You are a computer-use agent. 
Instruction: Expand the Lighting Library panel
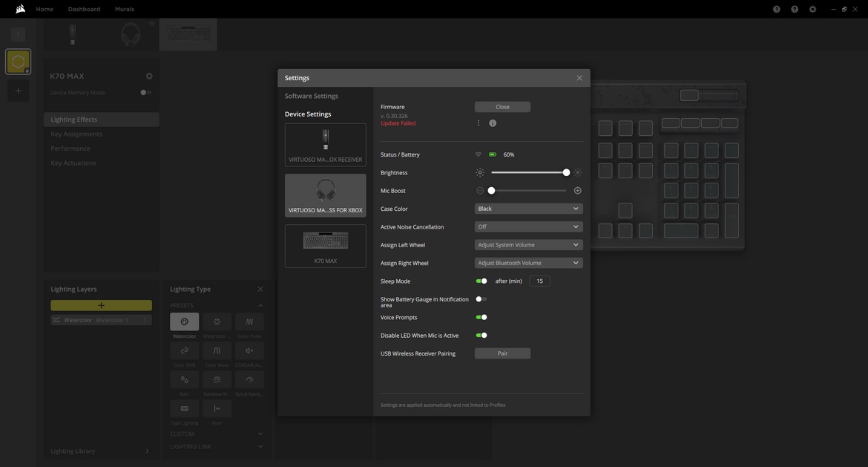click(x=147, y=451)
